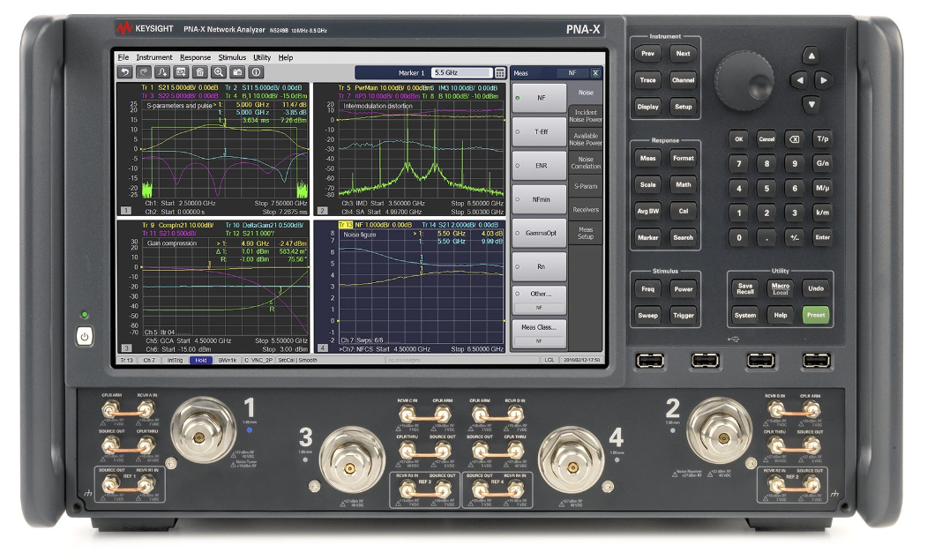Click the trash can delete icon in the toolbar
This screenshot has height=560, width=927.
200,72
